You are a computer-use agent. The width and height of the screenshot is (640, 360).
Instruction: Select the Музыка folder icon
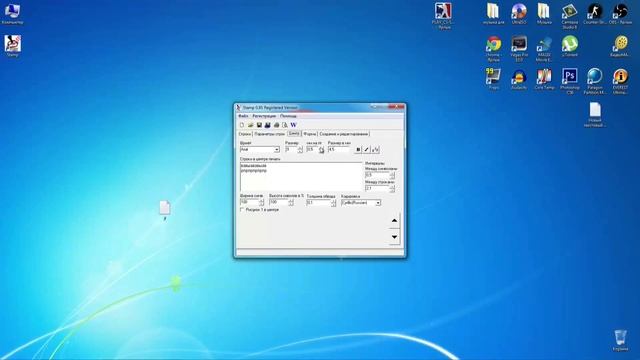point(544,13)
